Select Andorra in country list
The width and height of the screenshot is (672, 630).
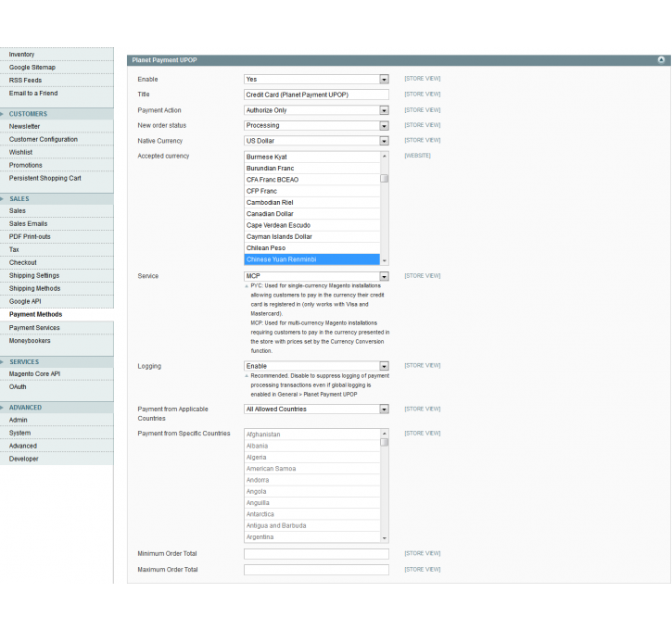[312, 480]
